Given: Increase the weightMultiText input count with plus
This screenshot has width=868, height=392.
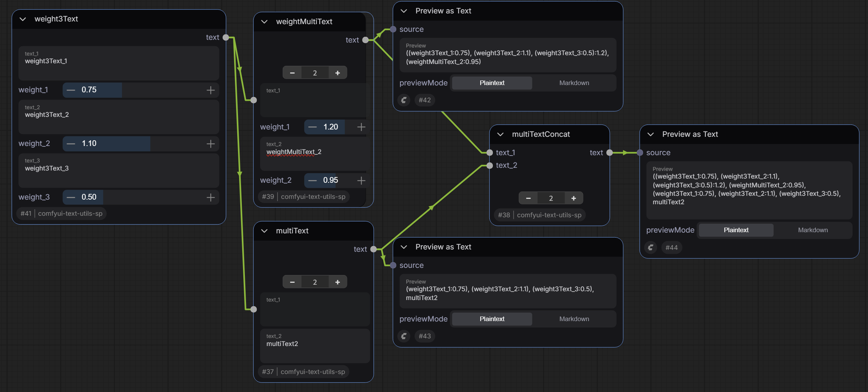Looking at the screenshot, I should point(337,73).
